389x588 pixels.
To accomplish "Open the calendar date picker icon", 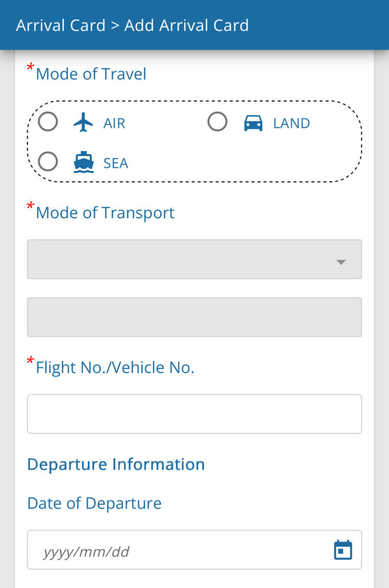I will click(343, 550).
